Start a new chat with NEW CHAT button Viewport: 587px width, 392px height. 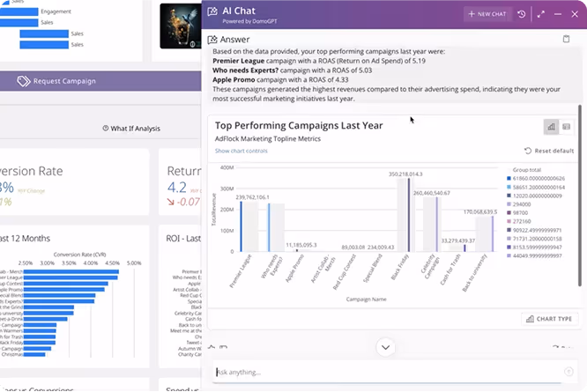pos(487,14)
